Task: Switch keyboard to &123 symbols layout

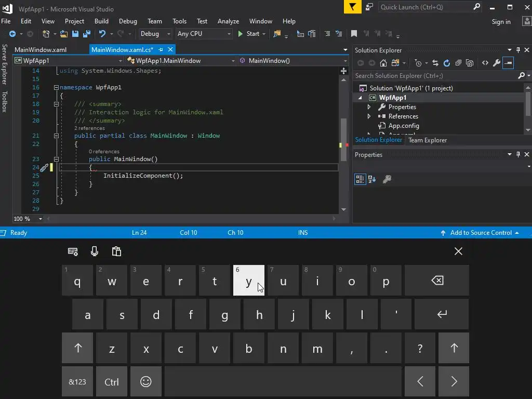Action: [x=77, y=382]
